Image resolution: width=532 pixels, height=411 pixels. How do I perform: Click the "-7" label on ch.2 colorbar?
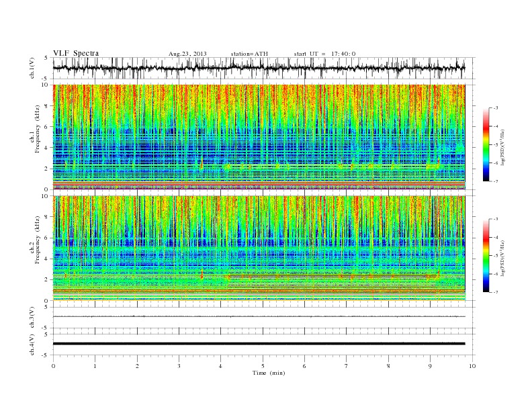click(x=495, y=292)
